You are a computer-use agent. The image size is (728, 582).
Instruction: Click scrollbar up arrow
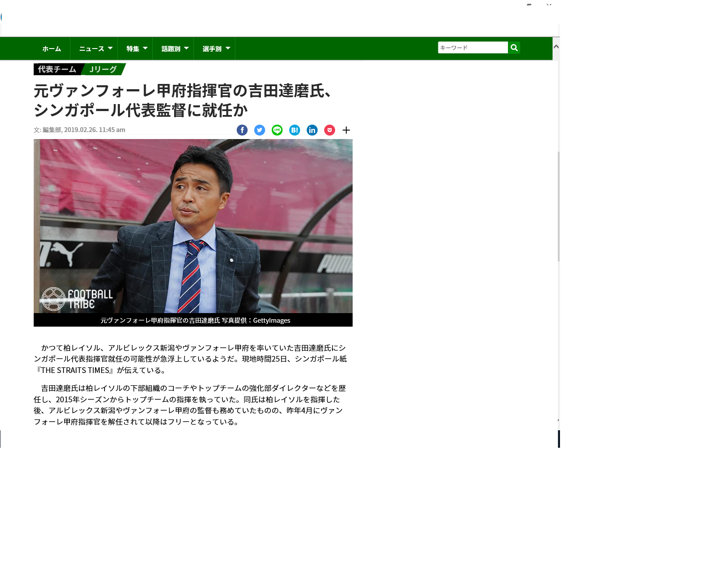(556, 46)
